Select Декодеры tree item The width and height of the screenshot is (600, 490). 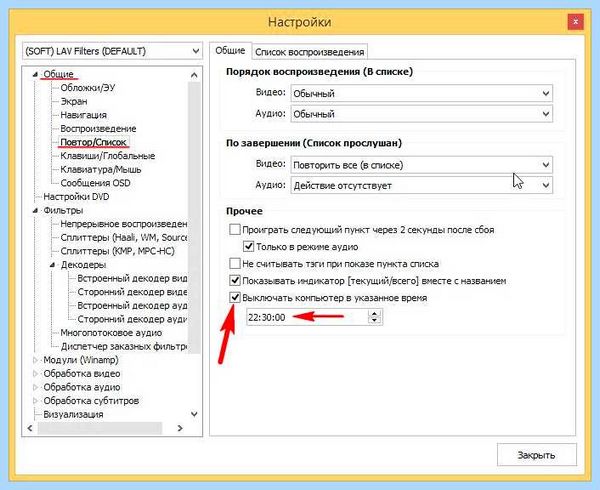(x=83, y=265)
